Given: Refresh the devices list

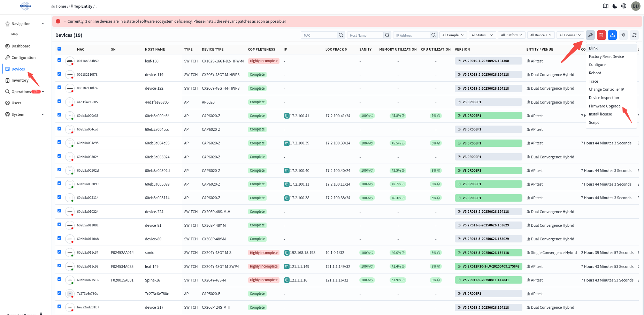Looking at the screenshot, I should [x=634, y=35].
